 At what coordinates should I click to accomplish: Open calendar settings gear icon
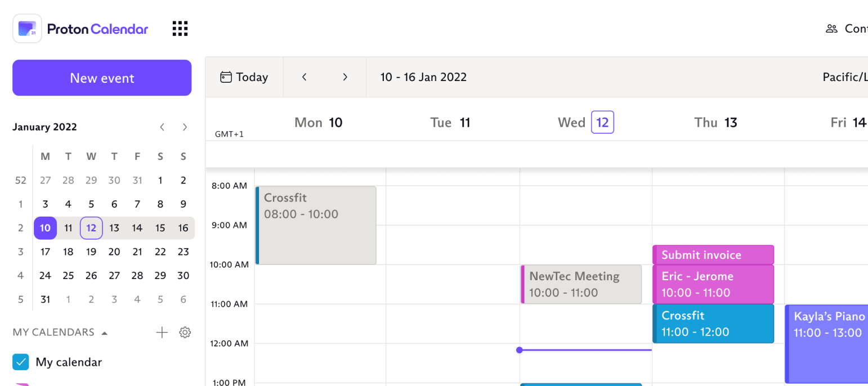pyautogui.click(x=185, y=333)
